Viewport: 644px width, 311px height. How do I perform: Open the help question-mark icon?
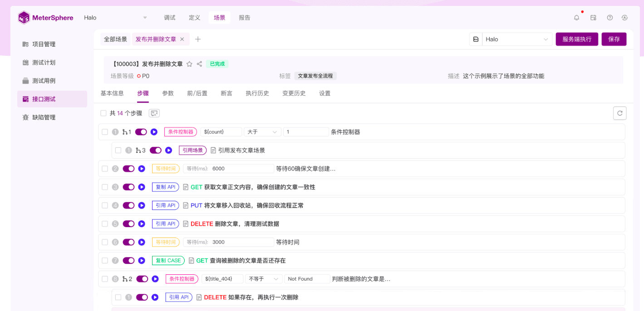(610, 18)
